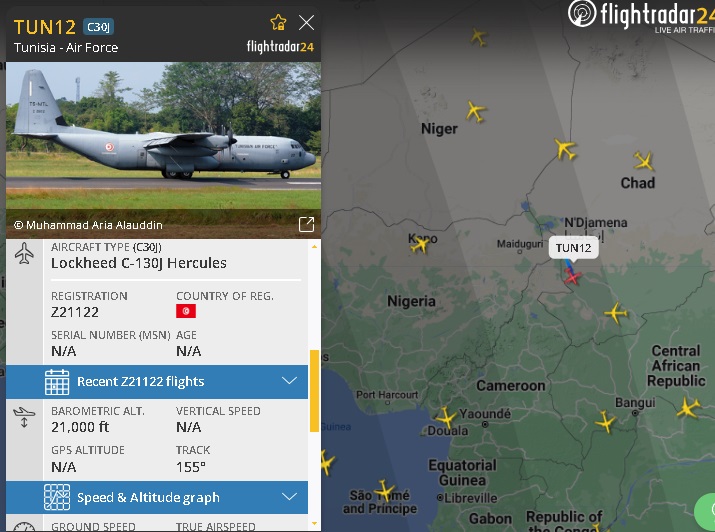Expand Speed & Altitude graph section
The height and width of the screenshot is (532, 715).
pos(157,497)
